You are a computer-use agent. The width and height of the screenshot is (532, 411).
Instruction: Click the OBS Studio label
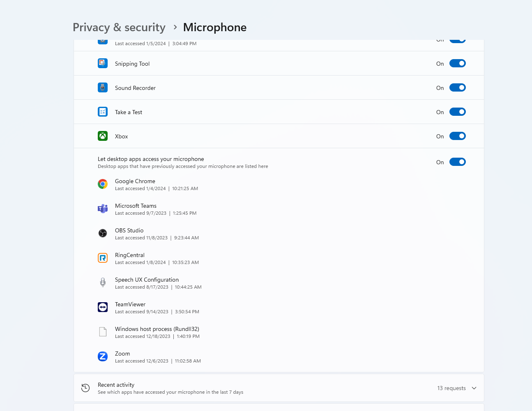tap(129, 230)
